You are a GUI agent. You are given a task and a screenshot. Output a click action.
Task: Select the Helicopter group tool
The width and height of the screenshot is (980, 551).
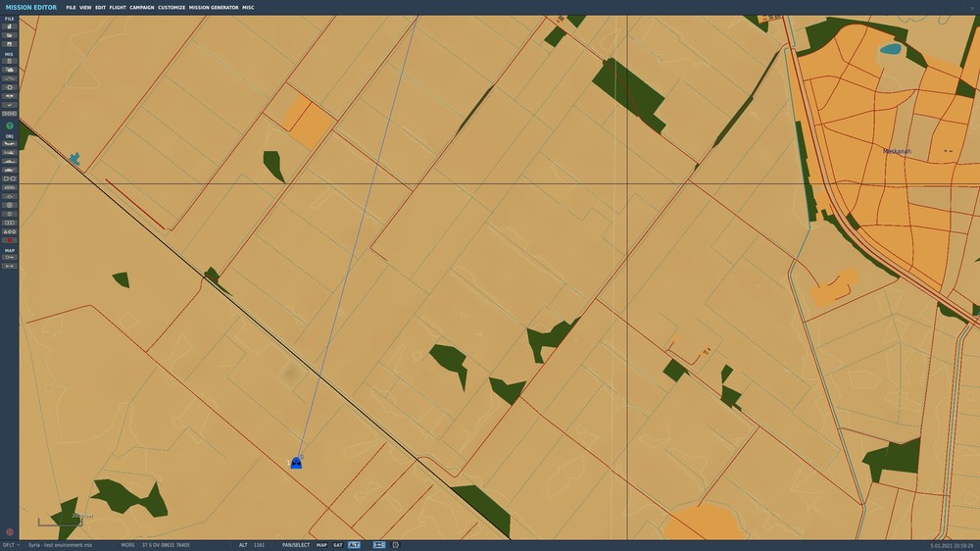click(10, 152)
